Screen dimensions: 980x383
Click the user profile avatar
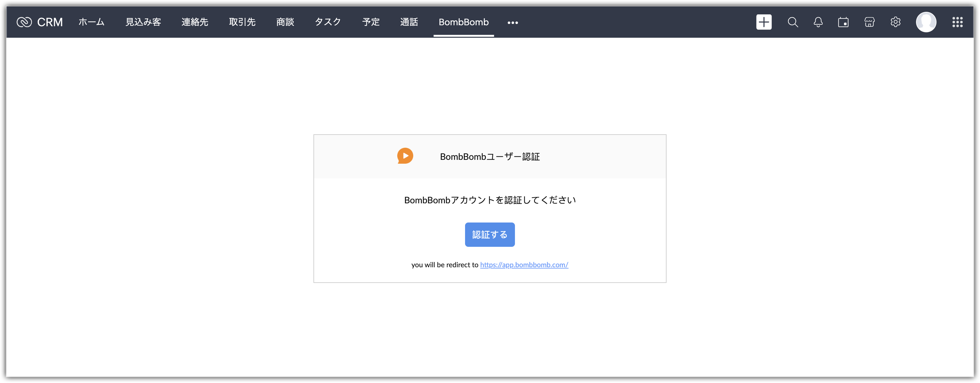926,22
